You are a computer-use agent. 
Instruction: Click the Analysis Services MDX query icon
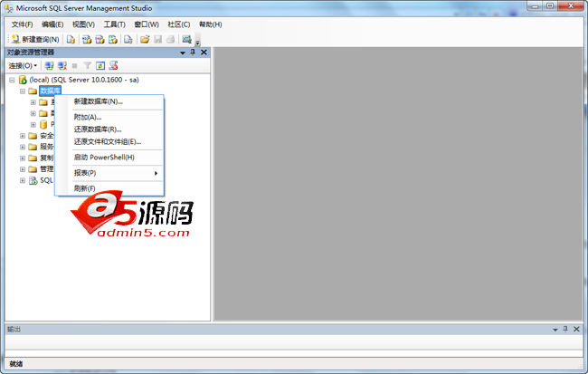87,39
